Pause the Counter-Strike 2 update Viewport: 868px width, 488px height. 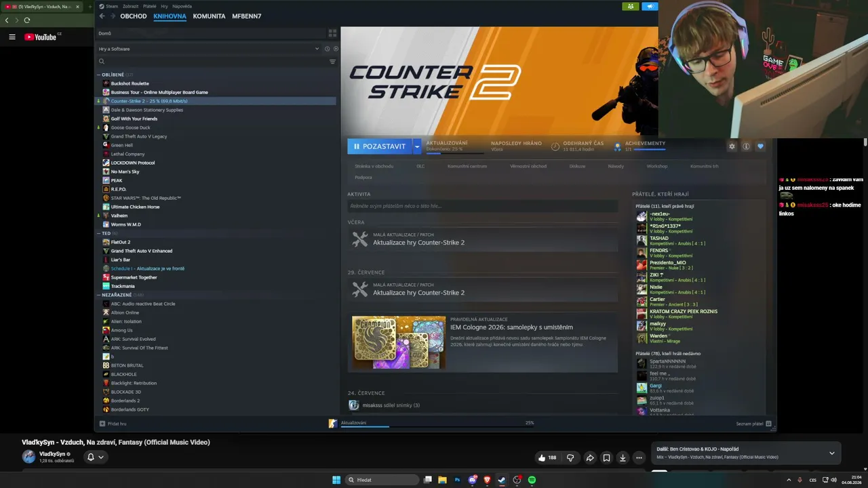[x=379, y=146]
